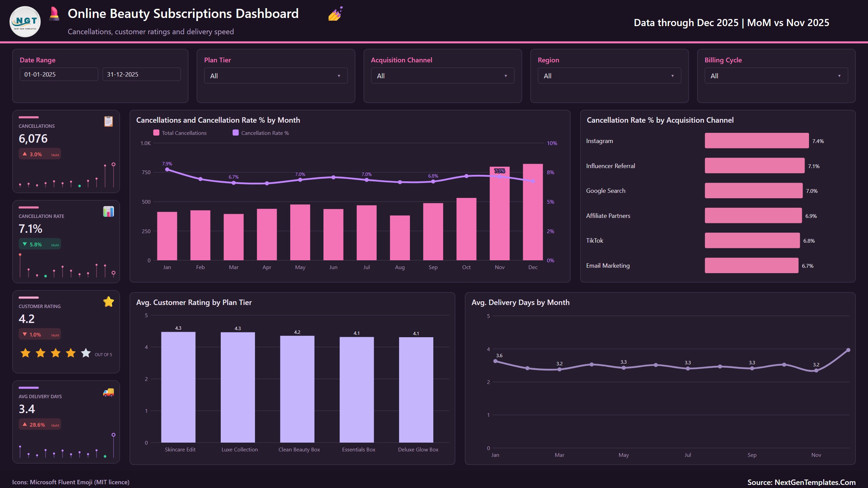
Task: Toggle the Total Cancellations legend swatch
Action: [156, 133]
